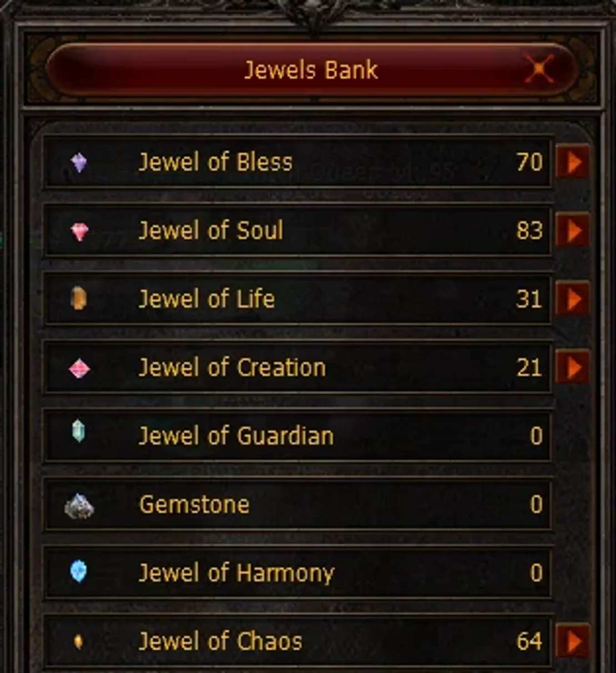The height and width of the screenshot is (673, 616).
Task: Open the Jewel of Chaos arrow button
Action: coord(572,641)
